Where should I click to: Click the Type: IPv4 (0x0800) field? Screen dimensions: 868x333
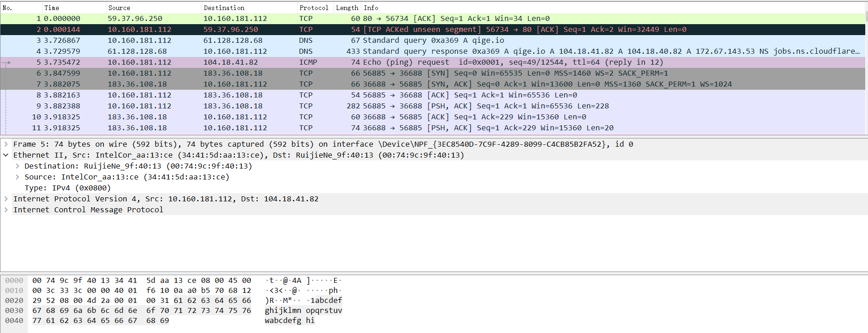[x=67, y=188]
